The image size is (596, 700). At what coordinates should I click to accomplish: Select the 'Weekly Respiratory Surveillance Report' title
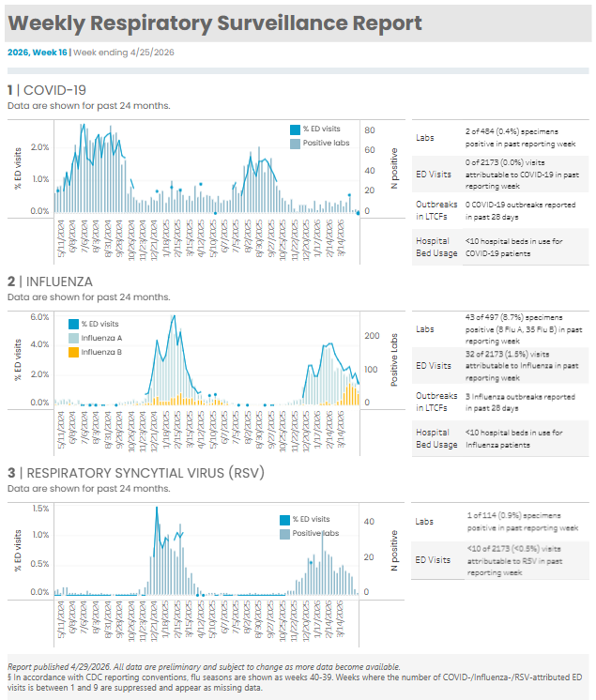[215, 23]
